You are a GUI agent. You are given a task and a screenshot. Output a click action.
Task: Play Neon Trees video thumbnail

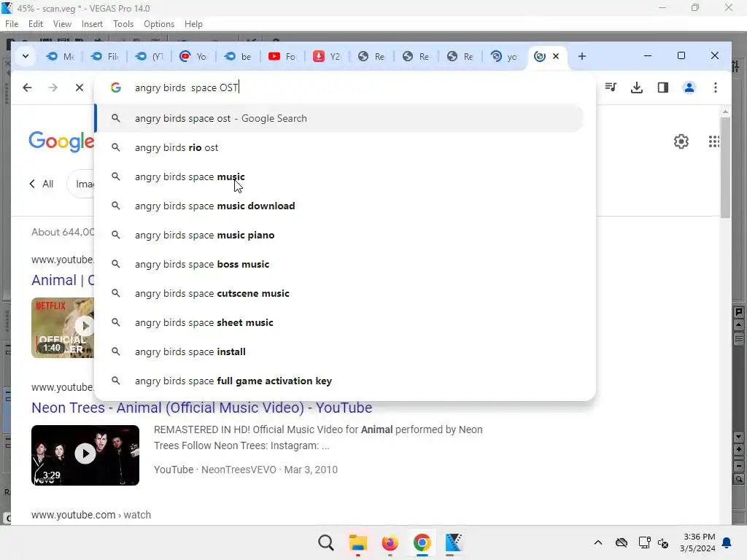click(x=85, y=455)
